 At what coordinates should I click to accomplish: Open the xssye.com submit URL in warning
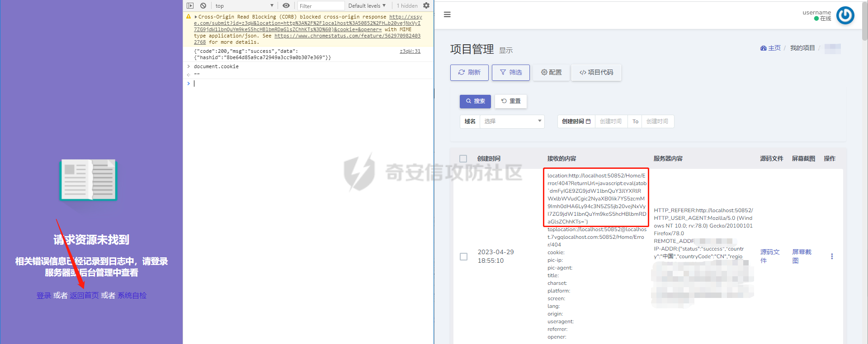click(307, 23)
